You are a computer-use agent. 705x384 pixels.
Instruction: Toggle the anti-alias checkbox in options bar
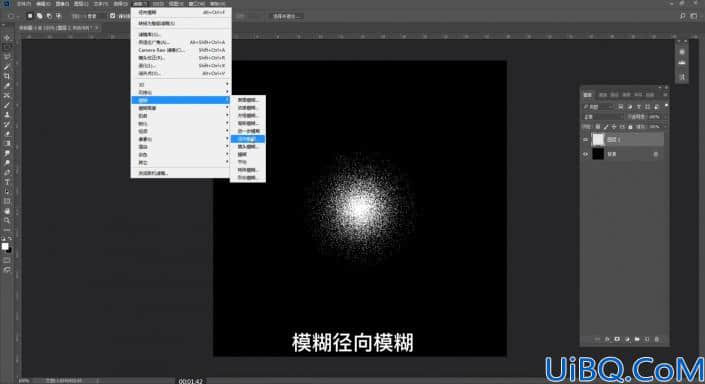coord(112,16)
